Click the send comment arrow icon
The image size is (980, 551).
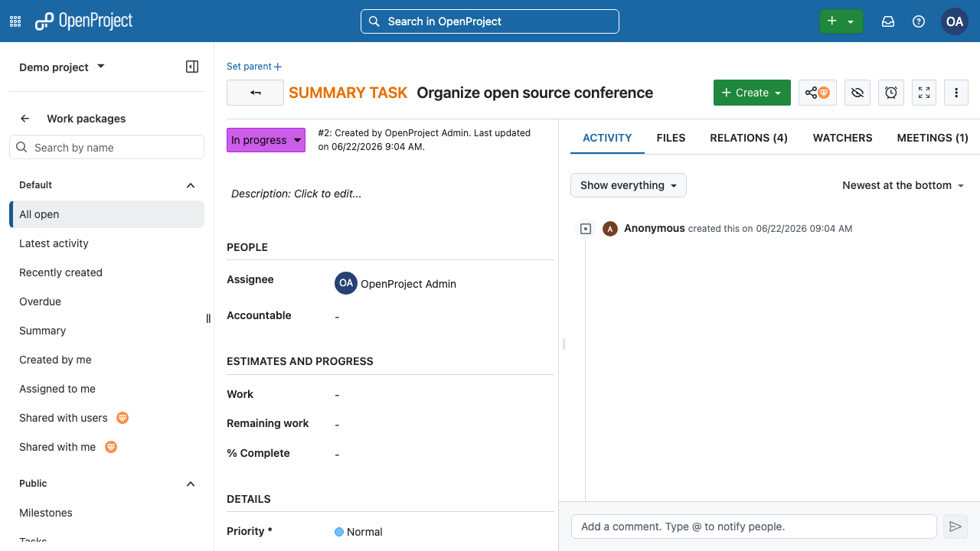(x=955, y=527)
